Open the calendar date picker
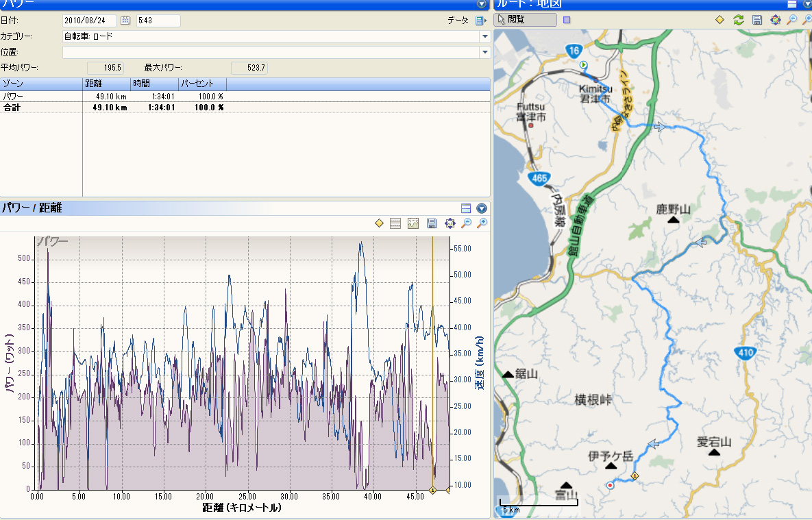This screenshot has height=520, width=812. (x=125, y=20)
